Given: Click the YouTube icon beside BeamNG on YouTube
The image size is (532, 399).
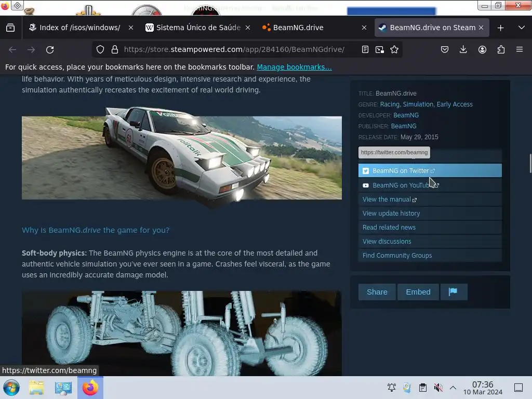Looking at the screenshot, I should coord(365,185).
